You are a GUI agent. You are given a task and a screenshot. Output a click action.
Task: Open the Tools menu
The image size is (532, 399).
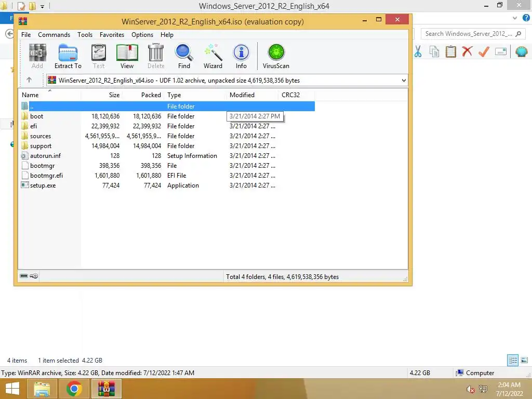[x=85, y=35]
